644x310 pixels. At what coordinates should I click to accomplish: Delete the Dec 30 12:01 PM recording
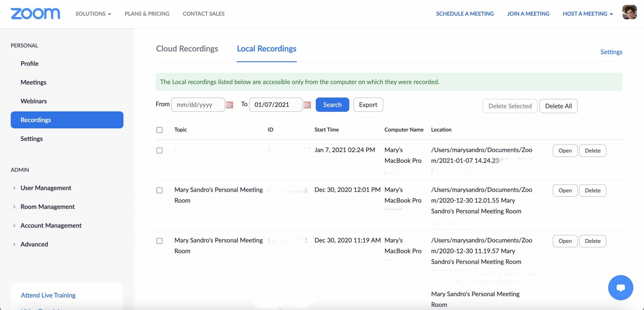pos(593,191)
